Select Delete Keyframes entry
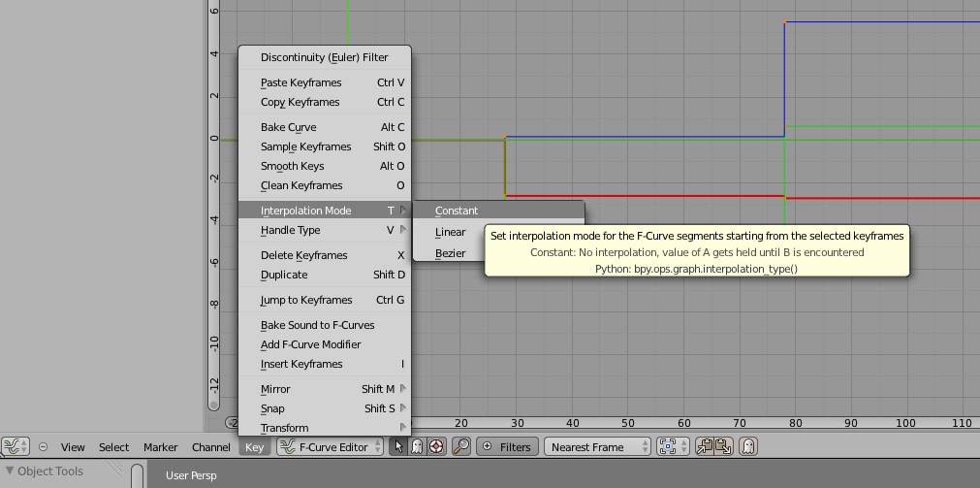The image size is (980, 488). (x=325, y=255)
